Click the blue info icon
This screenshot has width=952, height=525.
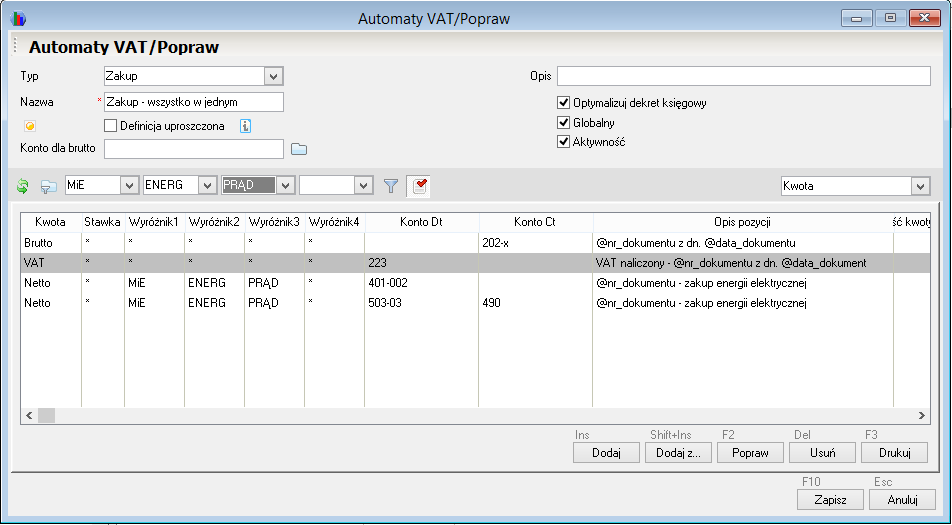click(x=245, y=126)
